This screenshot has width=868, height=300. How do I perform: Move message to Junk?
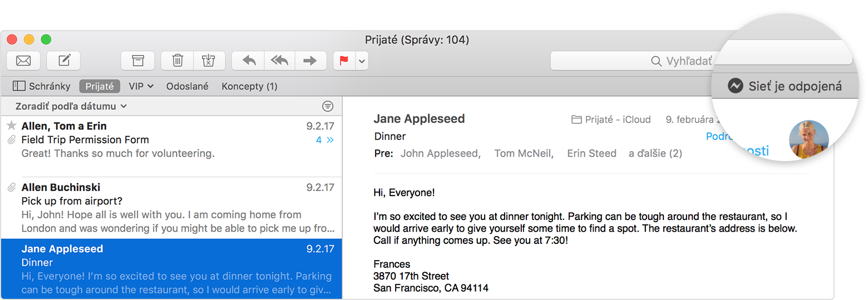coord(209,61)
